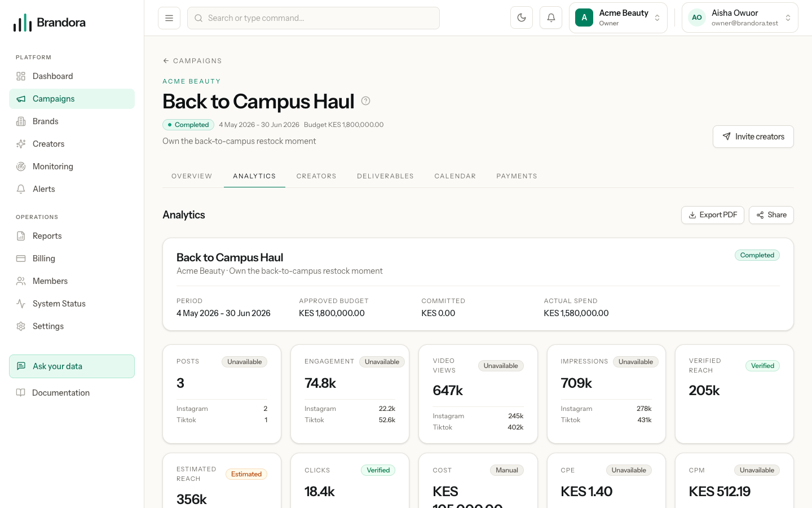Viewport: 812px width, 508px height.
Task: Click the Reports document icon
Action: tap(21, 236)
